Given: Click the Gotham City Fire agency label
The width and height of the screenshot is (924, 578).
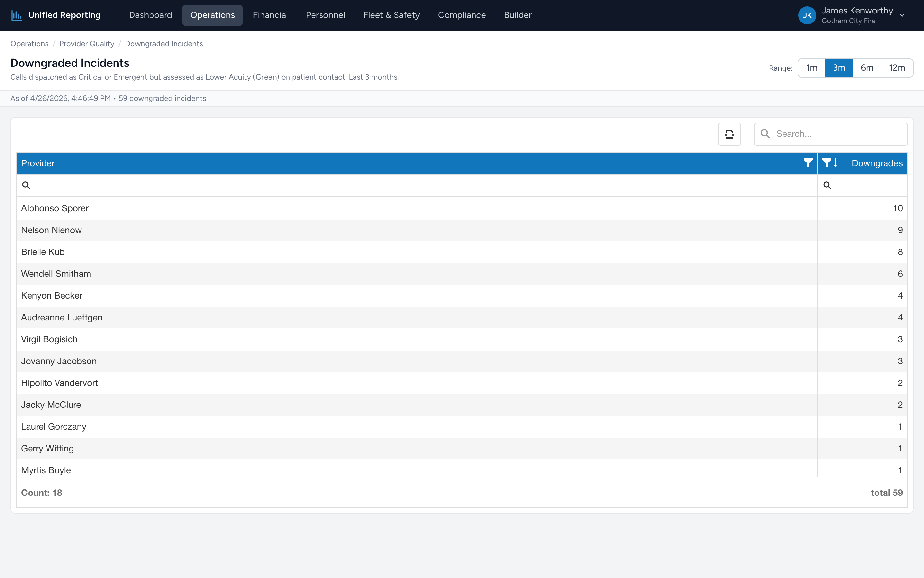Looking at the screenshot, I should (x=848, y=21).
